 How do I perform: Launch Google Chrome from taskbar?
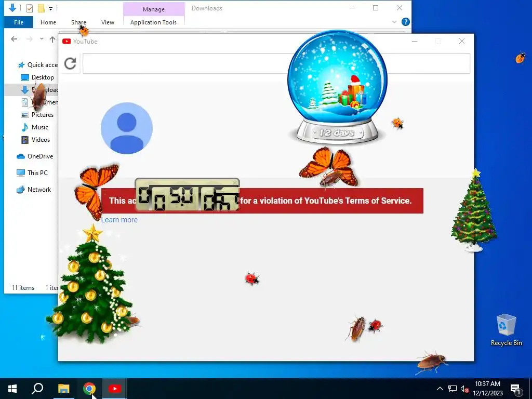click(89, 389)
